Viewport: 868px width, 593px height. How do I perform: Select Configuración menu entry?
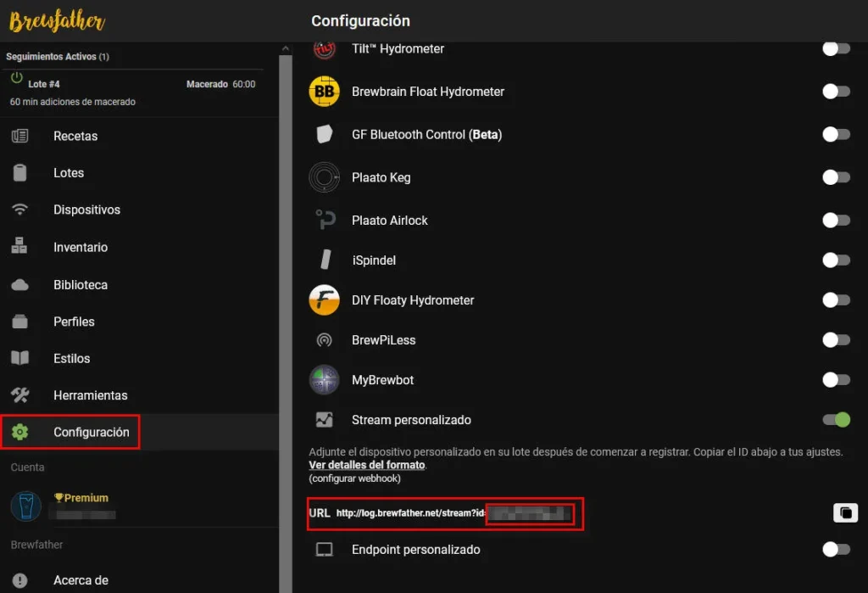140,433
